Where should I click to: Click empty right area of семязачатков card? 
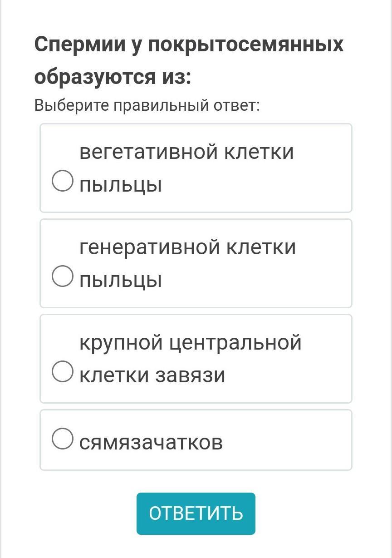[x=295, y=440]
